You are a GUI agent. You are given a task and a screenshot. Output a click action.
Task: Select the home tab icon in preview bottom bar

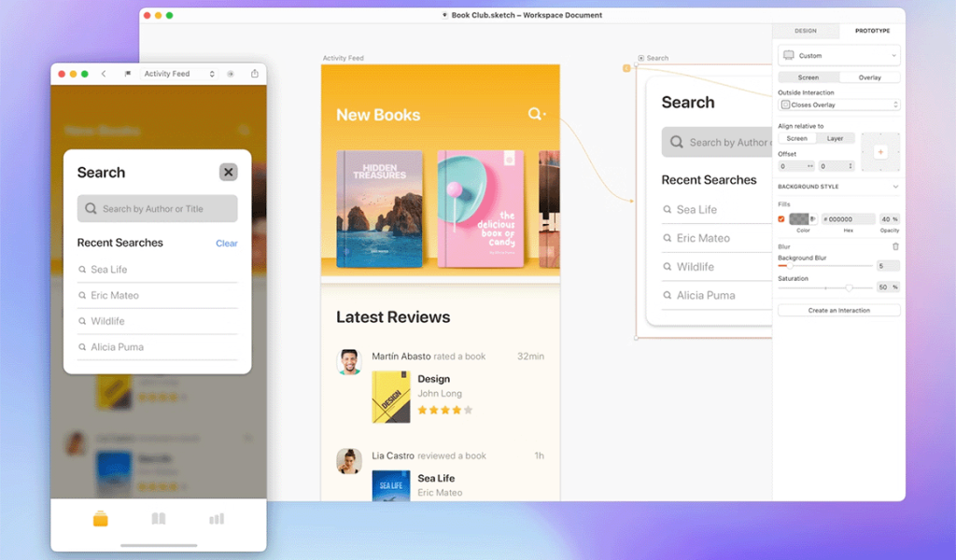tap(101, 519)
